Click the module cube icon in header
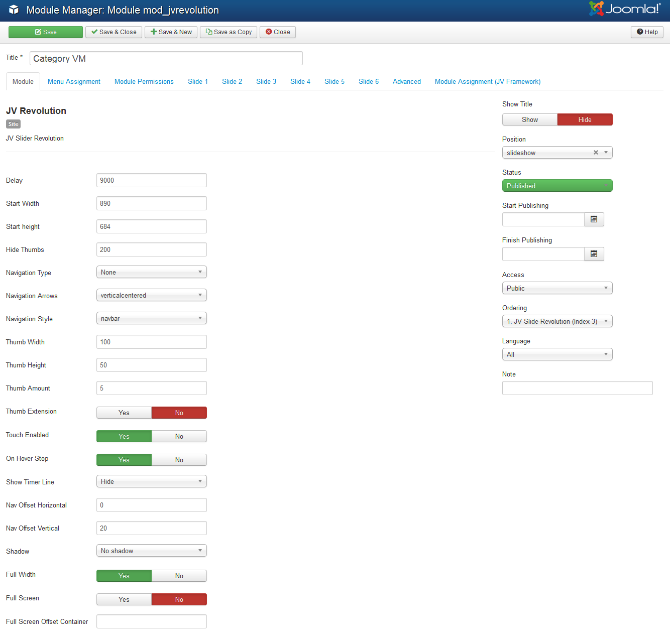This screenshot has width=670, height=644. pyautogui.click(x=14, y=10)
